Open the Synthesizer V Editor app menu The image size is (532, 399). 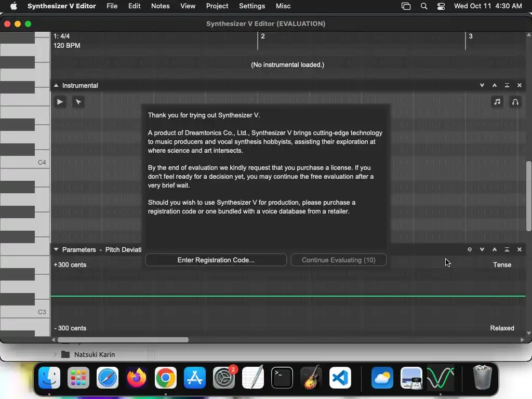point(62,6)
